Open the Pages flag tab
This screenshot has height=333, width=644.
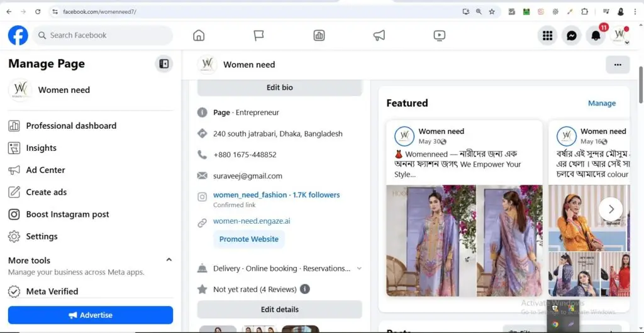pyautogui.click(x=258, y=36)
